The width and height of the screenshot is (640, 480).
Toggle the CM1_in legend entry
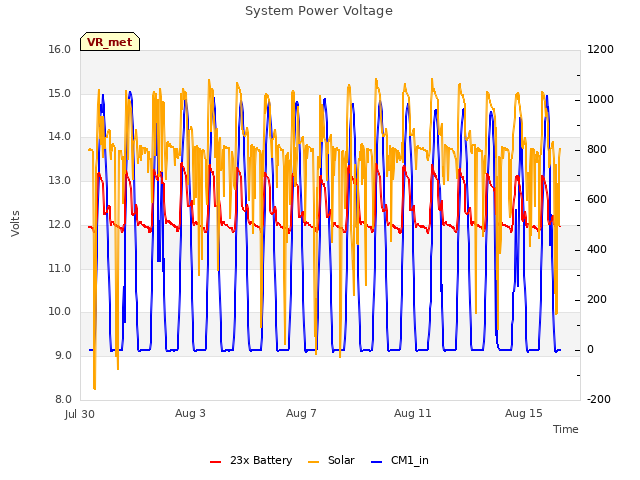point(400,460)
